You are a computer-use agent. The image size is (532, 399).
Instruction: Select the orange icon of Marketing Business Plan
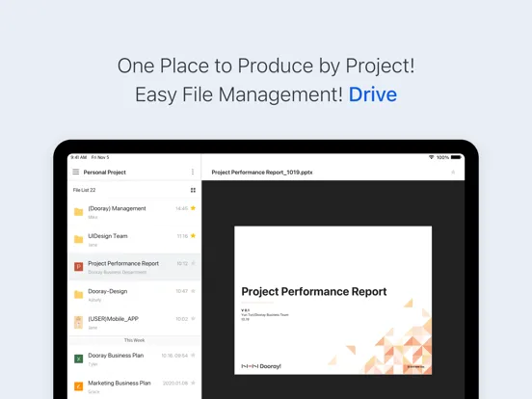point(78,386)
